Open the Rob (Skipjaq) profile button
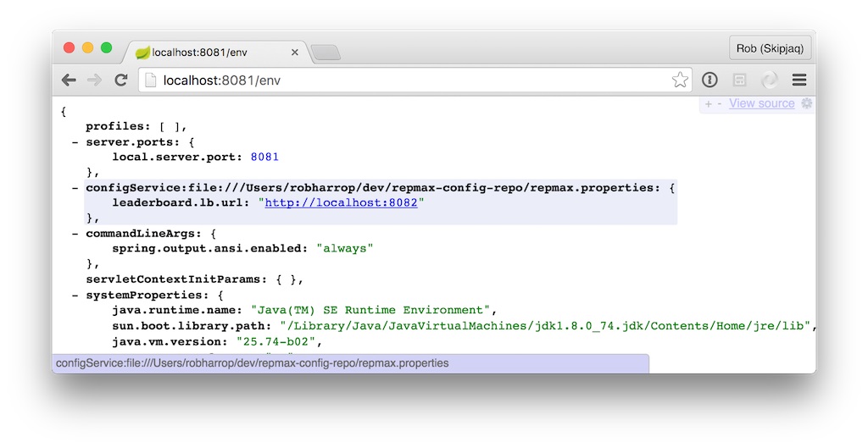The image size is (868, 448). pos(770,48)
